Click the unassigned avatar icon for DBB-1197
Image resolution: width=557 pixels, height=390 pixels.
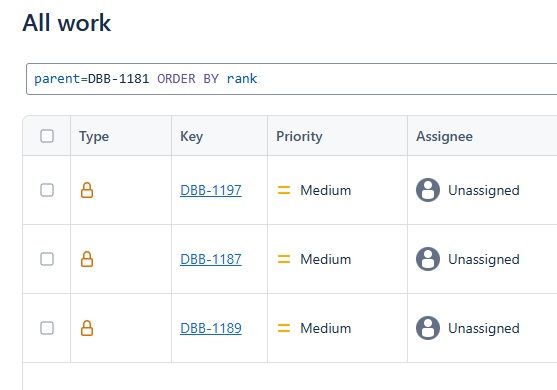(x=428, y=190)
